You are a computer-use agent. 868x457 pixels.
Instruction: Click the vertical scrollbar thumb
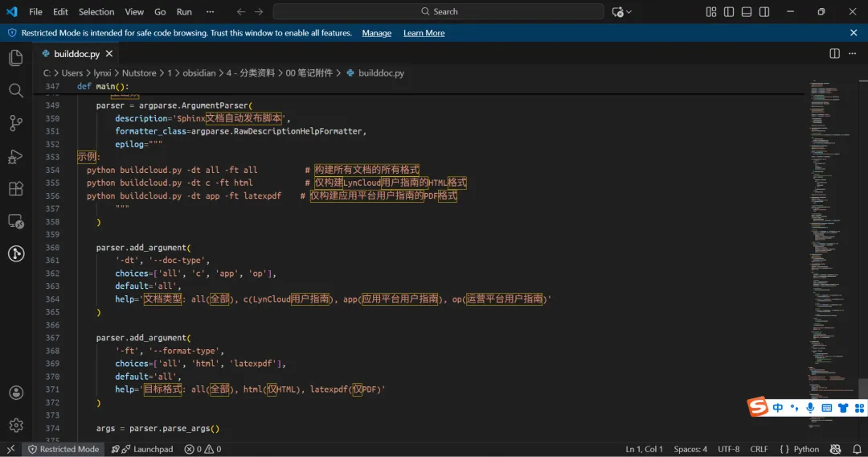tap(863, 388)
